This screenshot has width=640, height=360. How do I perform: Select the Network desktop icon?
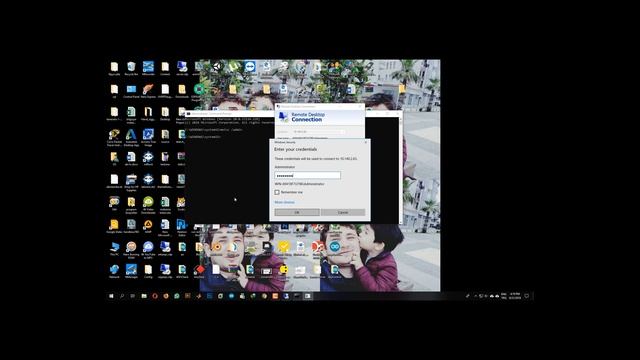point(114,271)
